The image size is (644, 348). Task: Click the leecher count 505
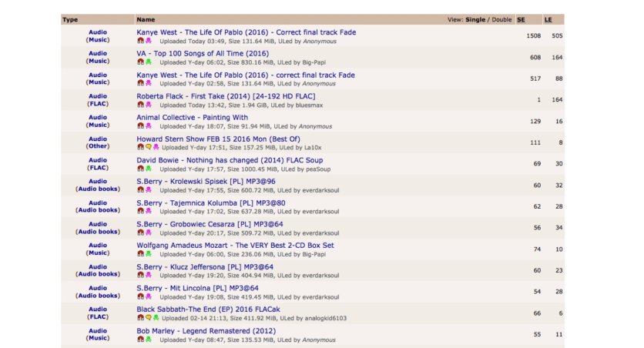pos(558,35)
